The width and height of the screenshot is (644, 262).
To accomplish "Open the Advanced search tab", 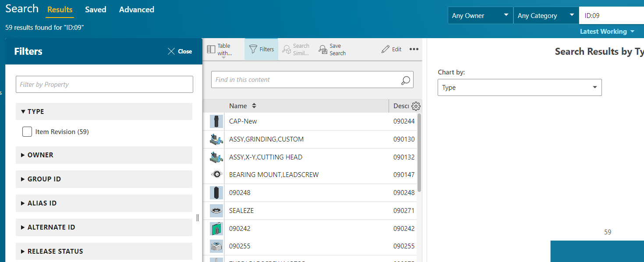I will (136, 9).
